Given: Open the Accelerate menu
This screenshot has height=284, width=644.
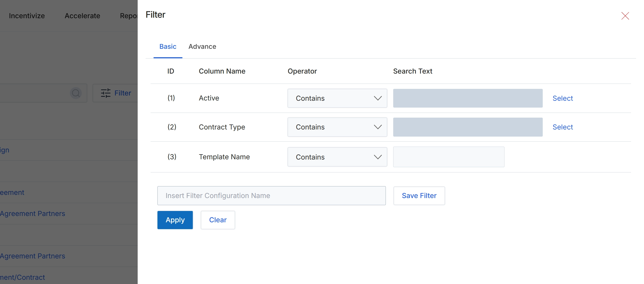Looking at the screenshot, I should pos(82,16).
